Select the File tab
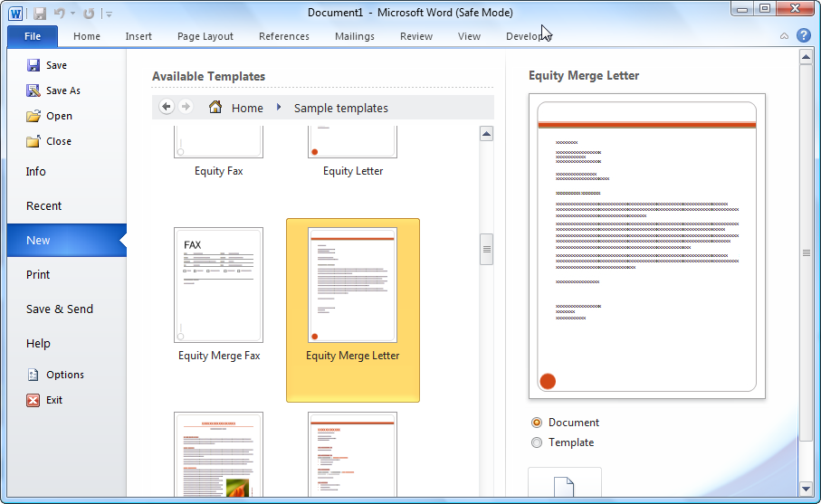 pos(33,36)
